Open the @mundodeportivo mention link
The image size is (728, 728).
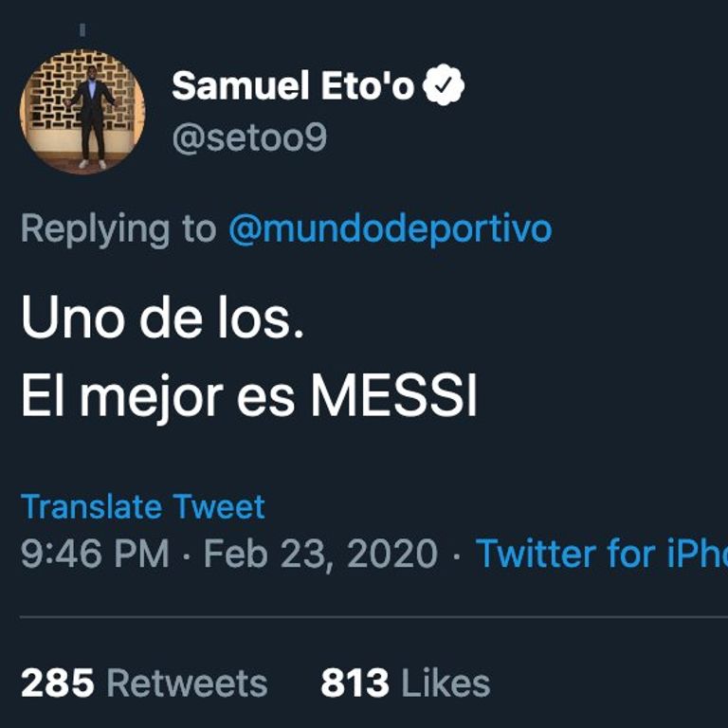tap(390, 229)
